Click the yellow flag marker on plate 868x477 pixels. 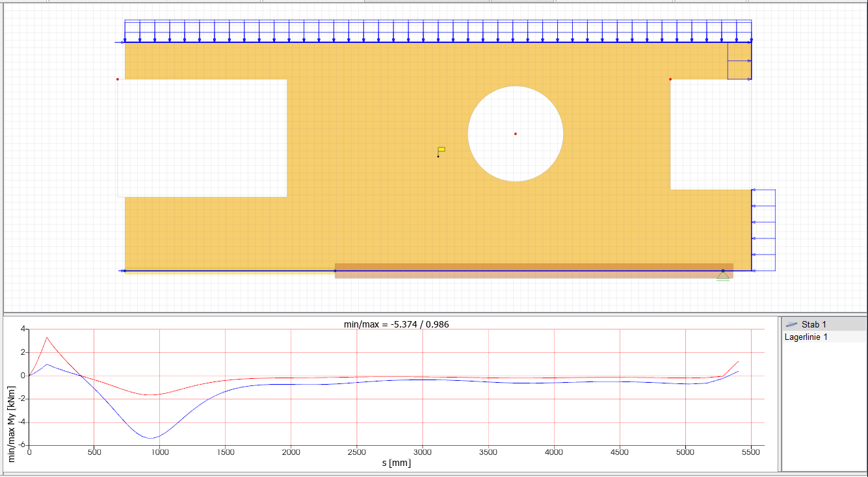click(441, 149)
